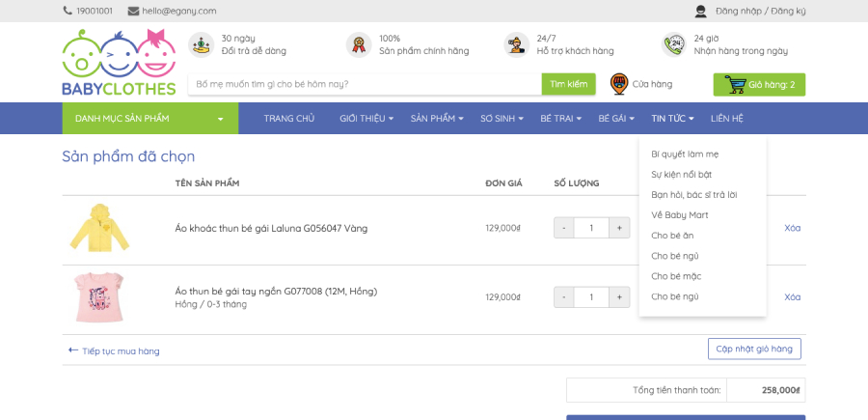Click the BabyClothes logo

(119, 62)
